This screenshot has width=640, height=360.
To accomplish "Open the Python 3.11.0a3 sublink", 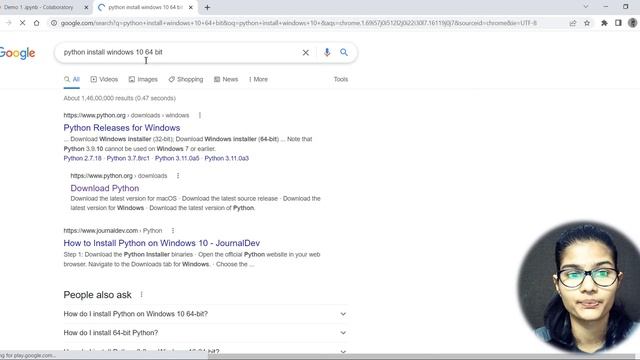I will [227, 158].
